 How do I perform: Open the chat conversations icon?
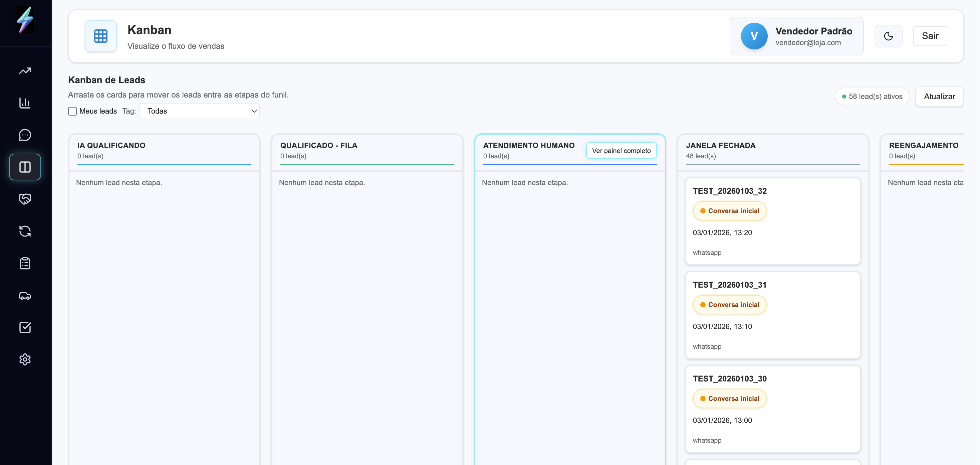pos(25,135)
